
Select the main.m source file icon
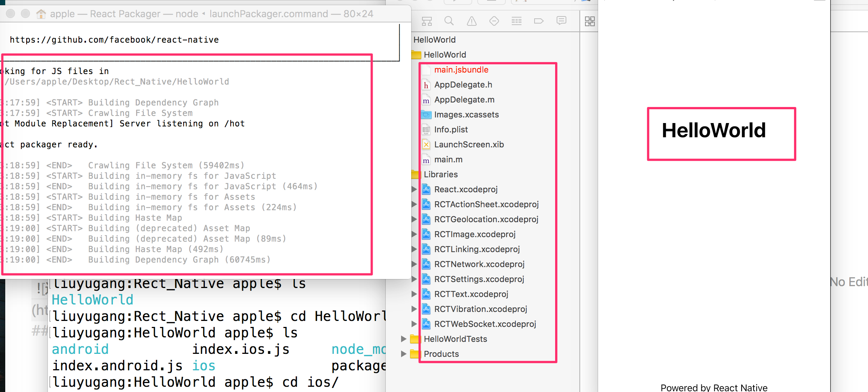pyautogui.click(x=426, y=160)
